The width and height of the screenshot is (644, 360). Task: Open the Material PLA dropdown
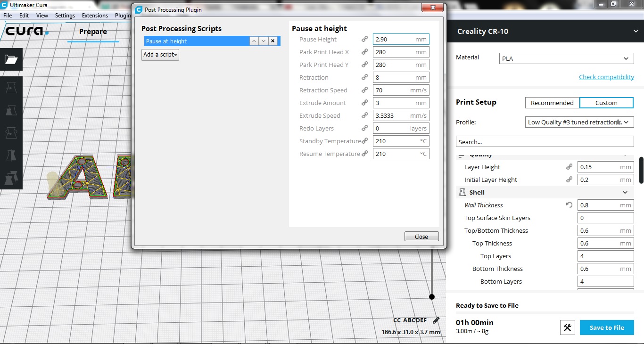566,59
